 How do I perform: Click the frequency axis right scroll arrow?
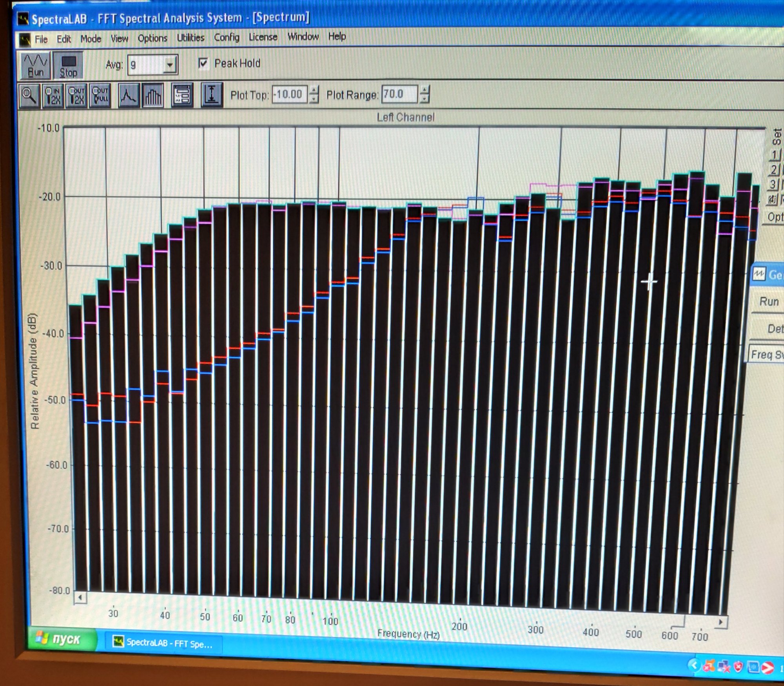coord(720,622)
